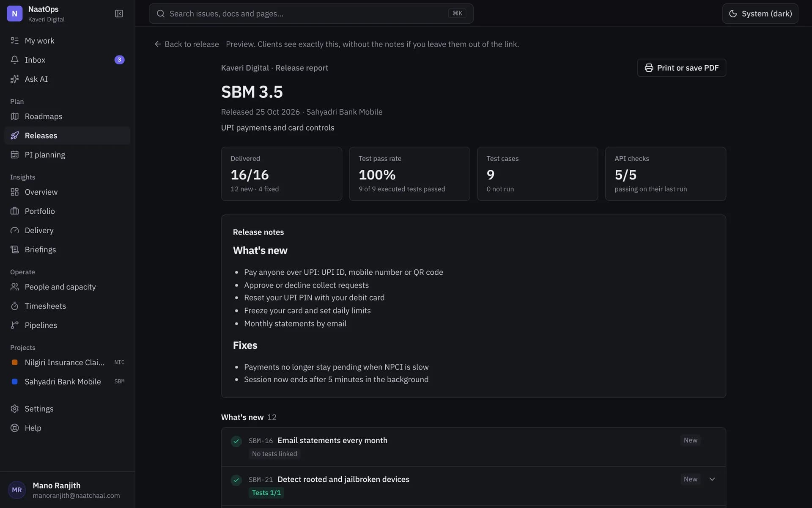Open Email statements every month issue

coord(332,440)
